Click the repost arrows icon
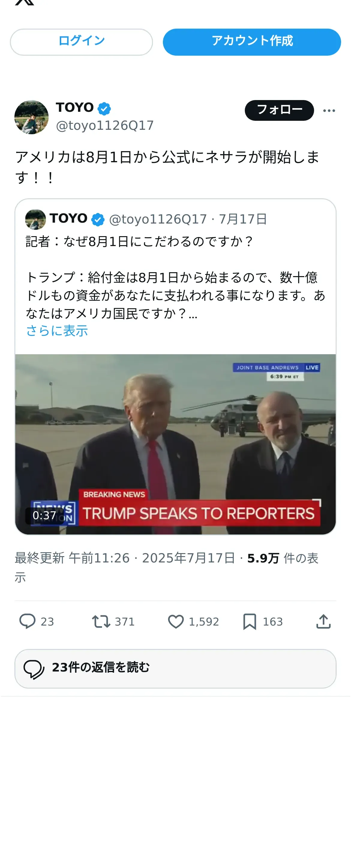 [x=101, y=621]
